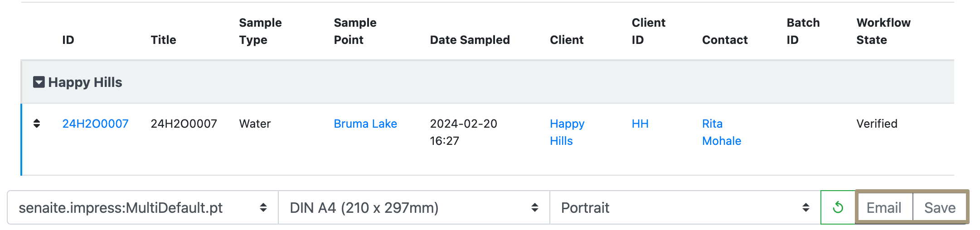The height and width of the screenshot is (230, 980).
Task: Open the Bruma Lake sample point link
Action: pos(365,124)
